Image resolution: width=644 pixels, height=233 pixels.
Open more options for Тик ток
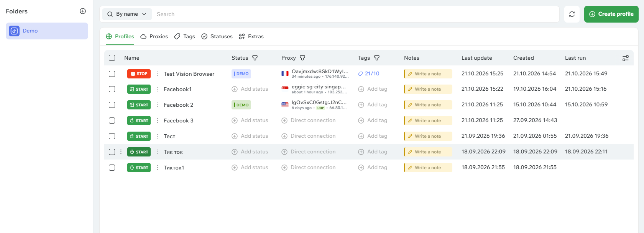157,152
